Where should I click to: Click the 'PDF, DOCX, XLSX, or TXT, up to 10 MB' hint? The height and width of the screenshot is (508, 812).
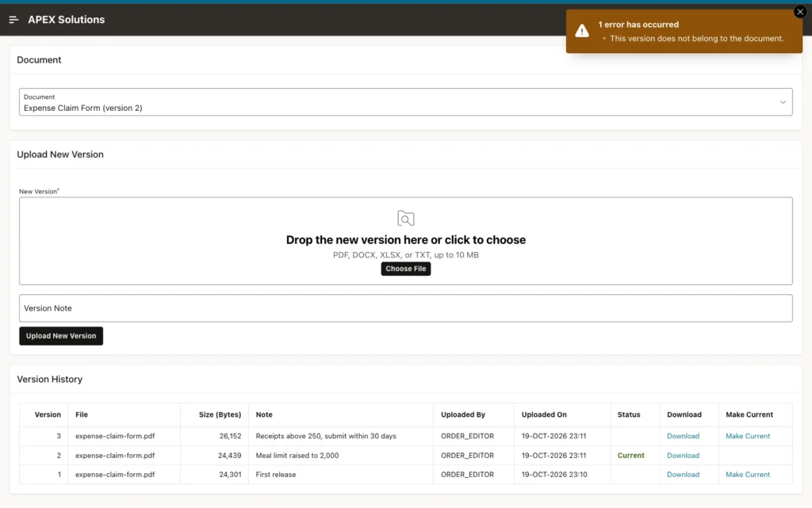click(405, 255)
